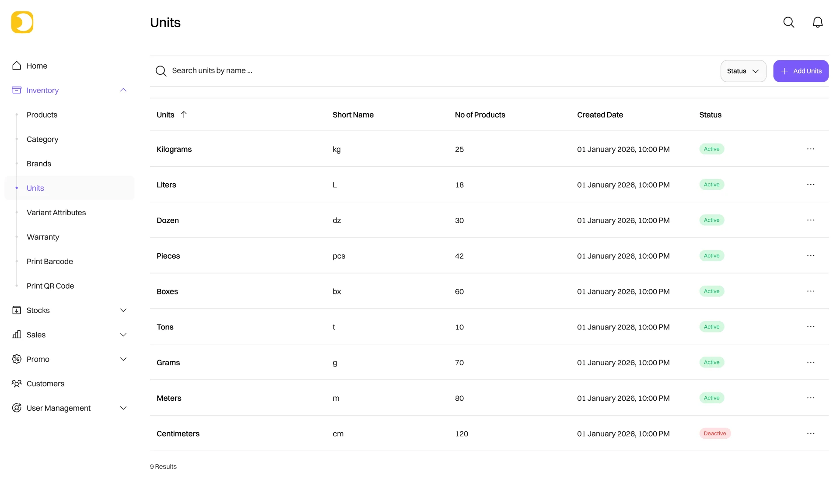Collapse the Inventory section
This screenshot has width=840, height=504.
point(123,90)
